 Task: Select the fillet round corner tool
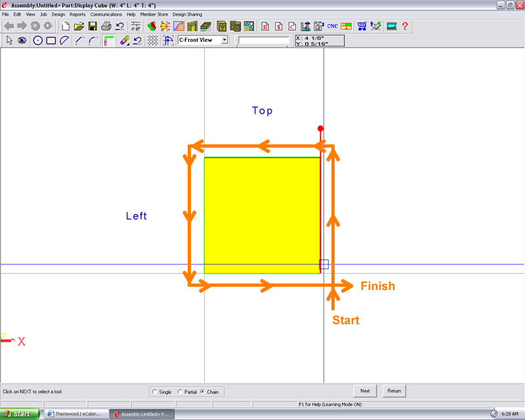tap(93, 41)
